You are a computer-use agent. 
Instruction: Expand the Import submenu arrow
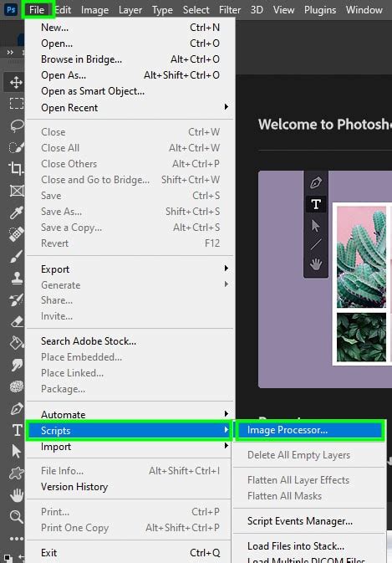coord(227,446)
